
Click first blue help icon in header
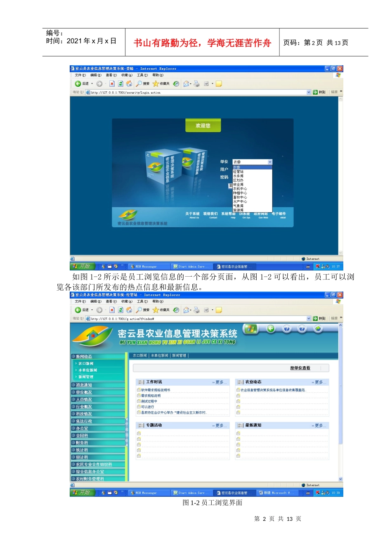tap(287, 329)
